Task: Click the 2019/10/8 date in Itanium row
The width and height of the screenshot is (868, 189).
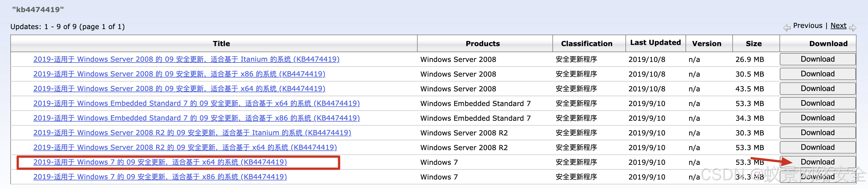Action: (647, 59)
